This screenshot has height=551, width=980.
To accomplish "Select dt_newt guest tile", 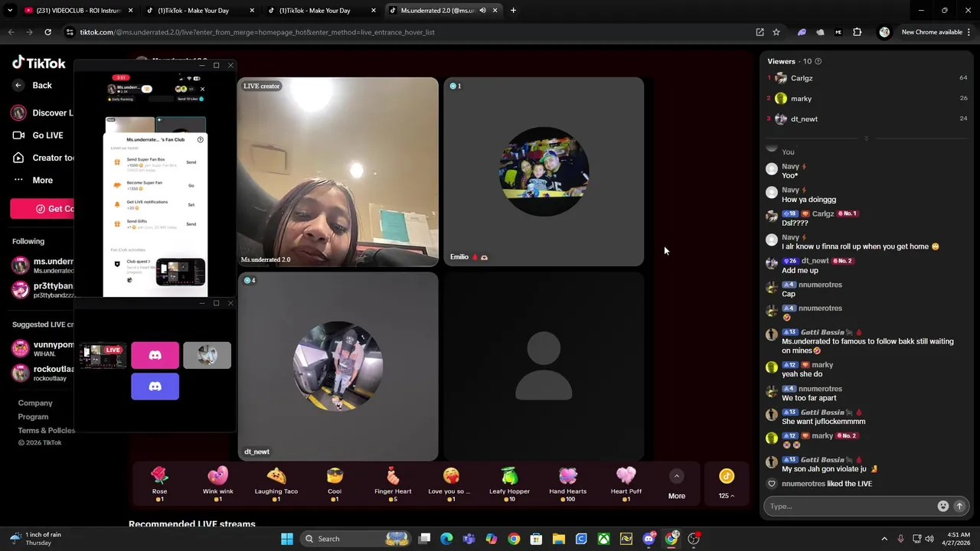I will pyautogui.click(x=338, y=367).
